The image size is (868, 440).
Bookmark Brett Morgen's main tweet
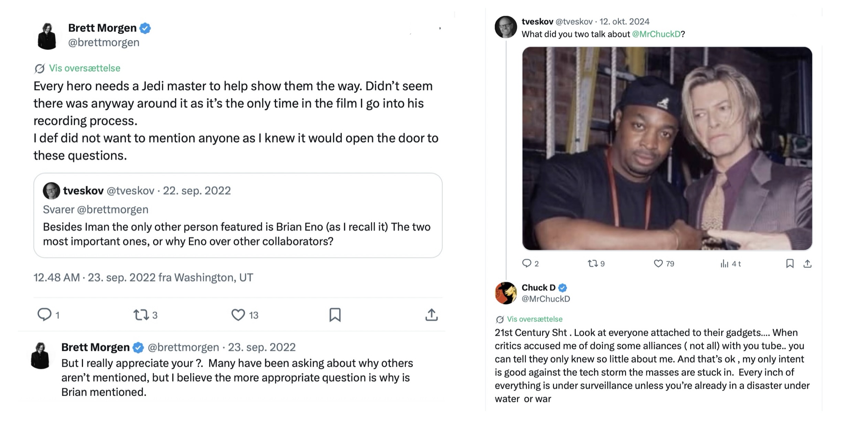coord(335,315)
